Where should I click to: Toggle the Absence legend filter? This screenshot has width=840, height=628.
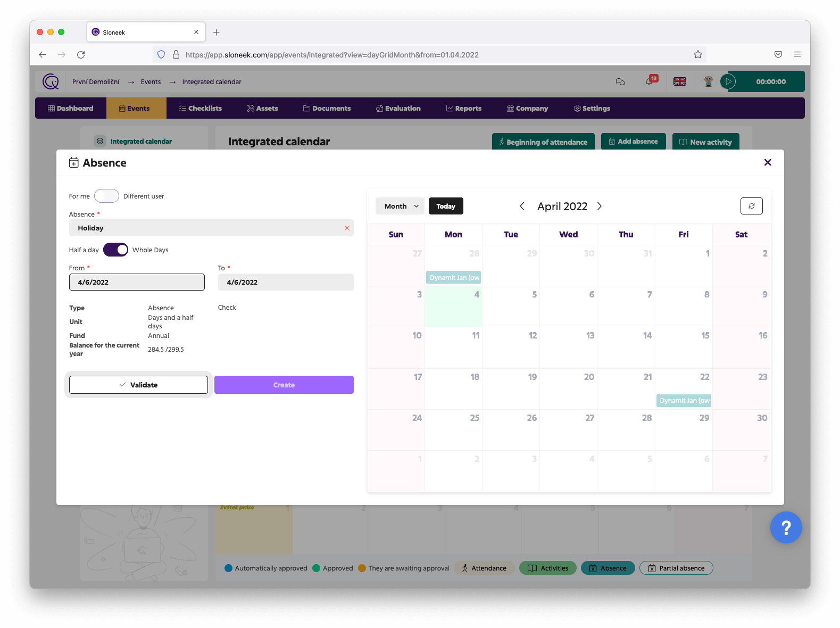(x=608, y=568)
